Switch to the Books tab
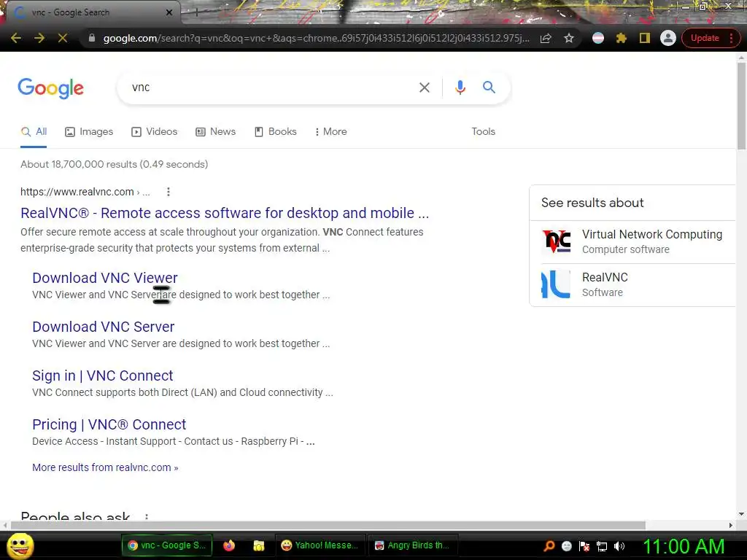Viewport: 747px width, 560px height. (275, 132)
